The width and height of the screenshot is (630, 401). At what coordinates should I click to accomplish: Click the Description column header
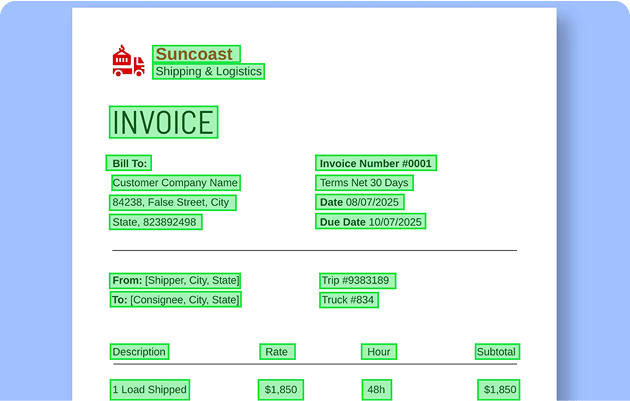[139, 352]
